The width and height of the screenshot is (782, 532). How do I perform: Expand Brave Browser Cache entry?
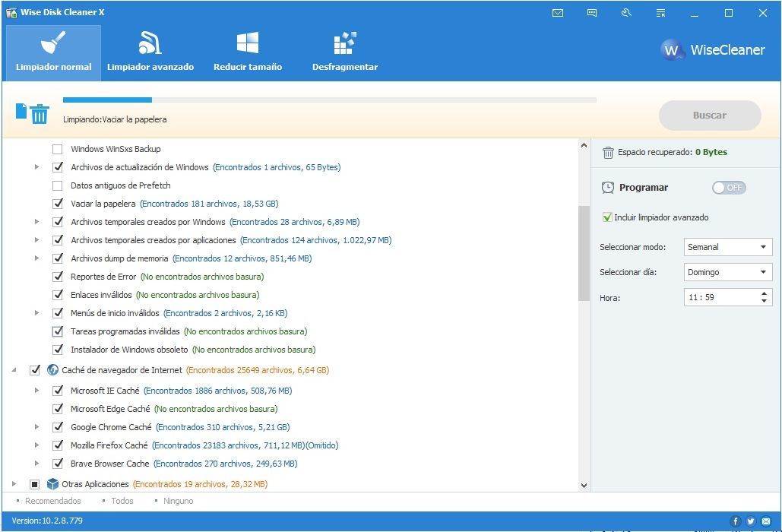coord(37,463)
